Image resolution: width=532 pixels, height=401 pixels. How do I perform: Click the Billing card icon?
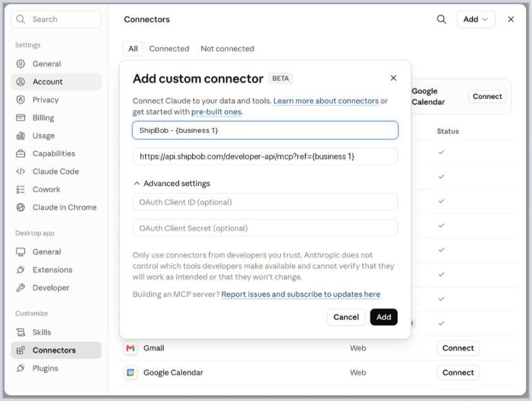point(21,118)
